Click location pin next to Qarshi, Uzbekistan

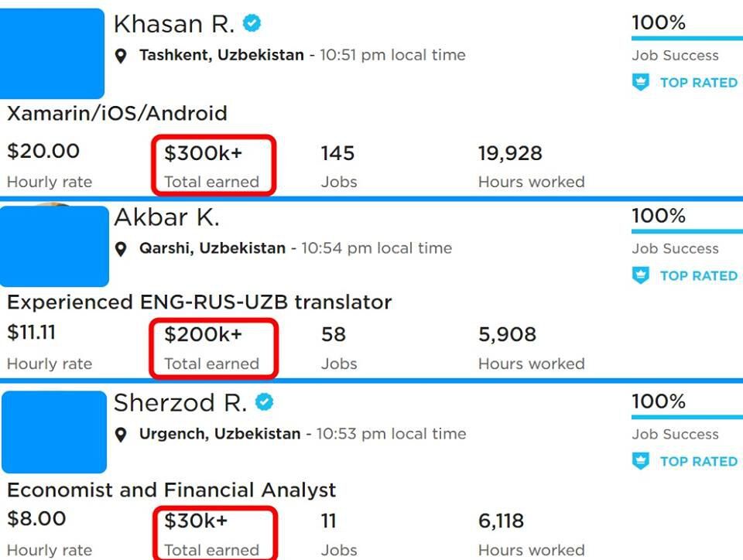pyautogui.click(x=121, y=249)
